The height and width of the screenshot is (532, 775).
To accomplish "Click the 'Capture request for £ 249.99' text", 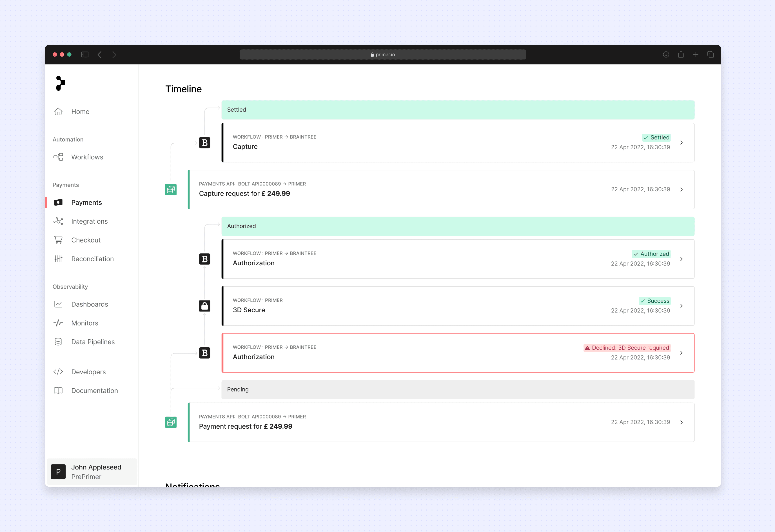I will (x=244, y=193).
